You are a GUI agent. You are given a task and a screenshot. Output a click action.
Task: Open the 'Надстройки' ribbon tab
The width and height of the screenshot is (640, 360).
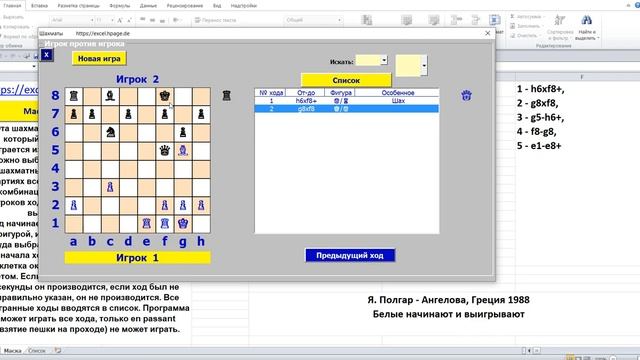pos(244,6)
